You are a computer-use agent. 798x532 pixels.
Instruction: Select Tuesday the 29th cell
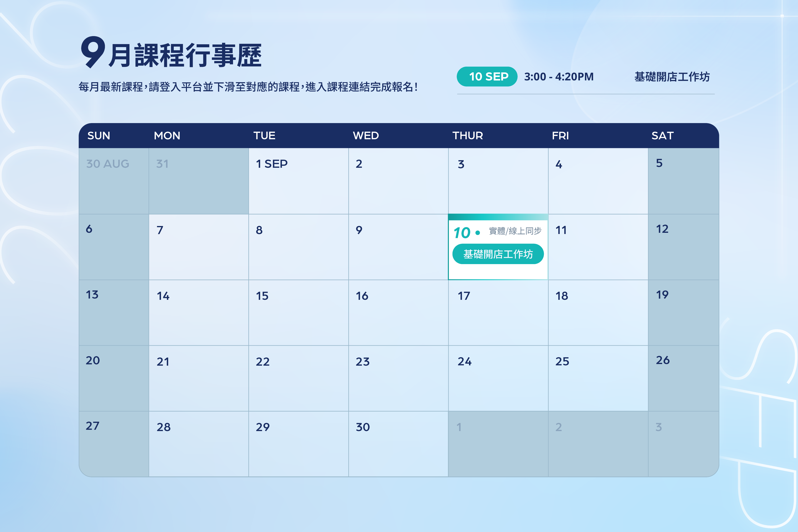pyautogui.click(x=299, y=444)
